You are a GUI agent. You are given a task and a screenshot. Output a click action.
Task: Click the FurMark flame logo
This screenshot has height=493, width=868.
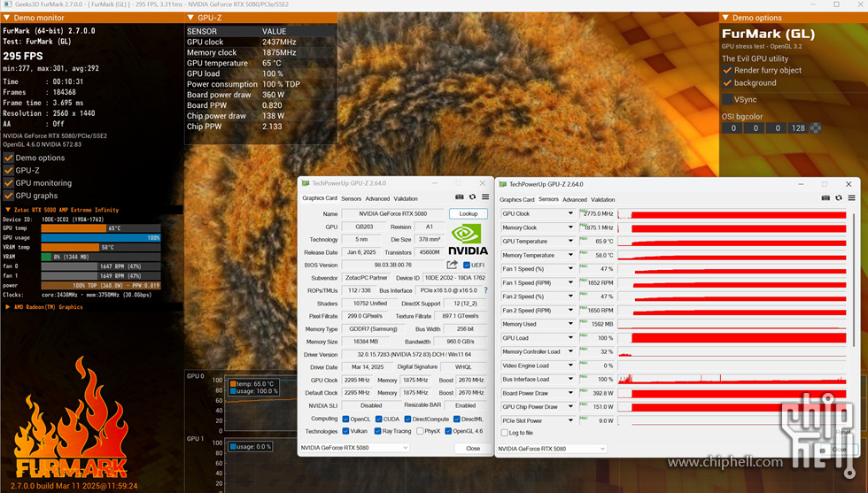pos(71,418)
